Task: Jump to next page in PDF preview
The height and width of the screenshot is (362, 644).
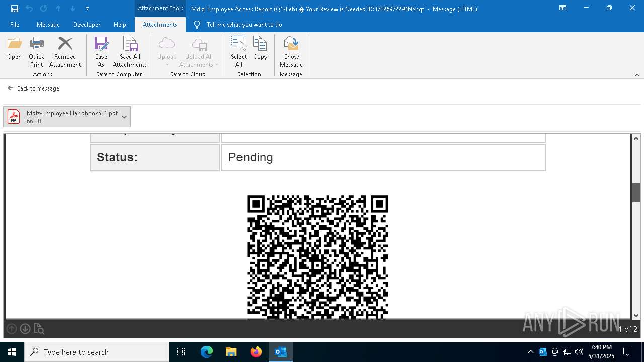Action: (x=25, y=329)
